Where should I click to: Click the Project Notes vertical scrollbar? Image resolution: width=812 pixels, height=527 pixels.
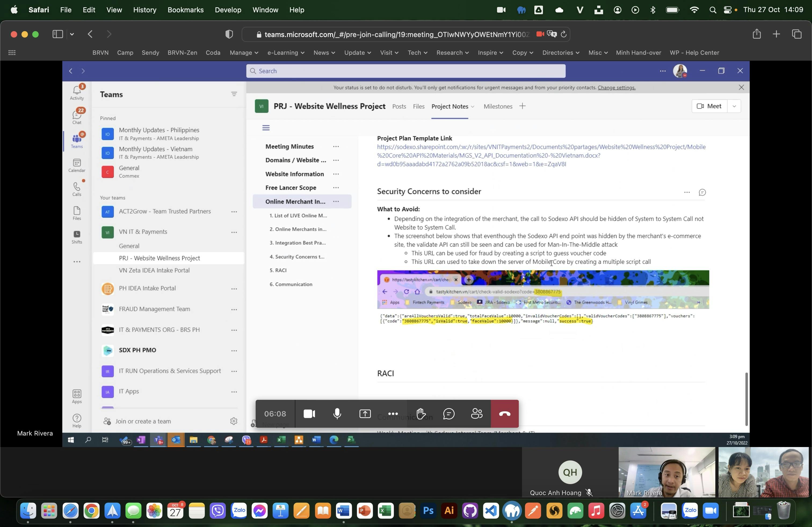[x=746, y=399]
